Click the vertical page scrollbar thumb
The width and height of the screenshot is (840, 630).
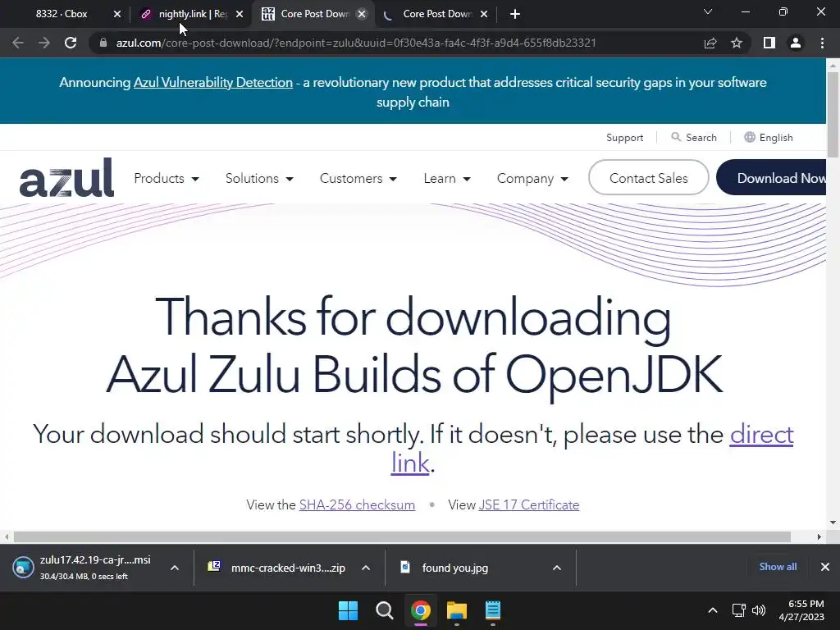[833, 113]
